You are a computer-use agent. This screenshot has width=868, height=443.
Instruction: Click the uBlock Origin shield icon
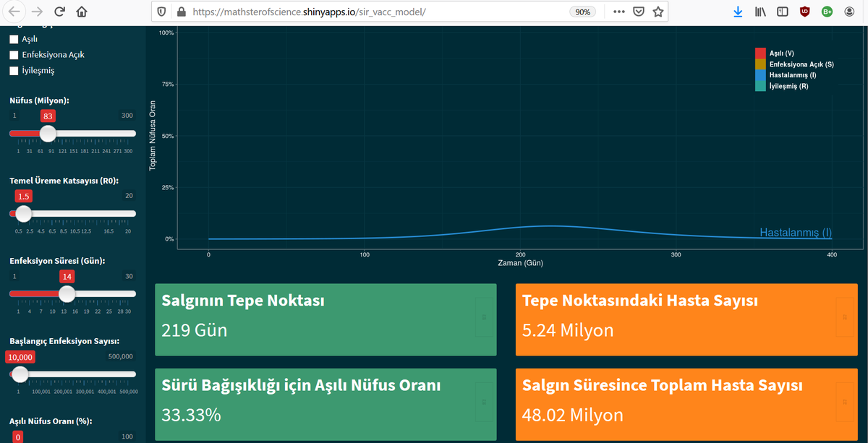click(x=804, y=12)
